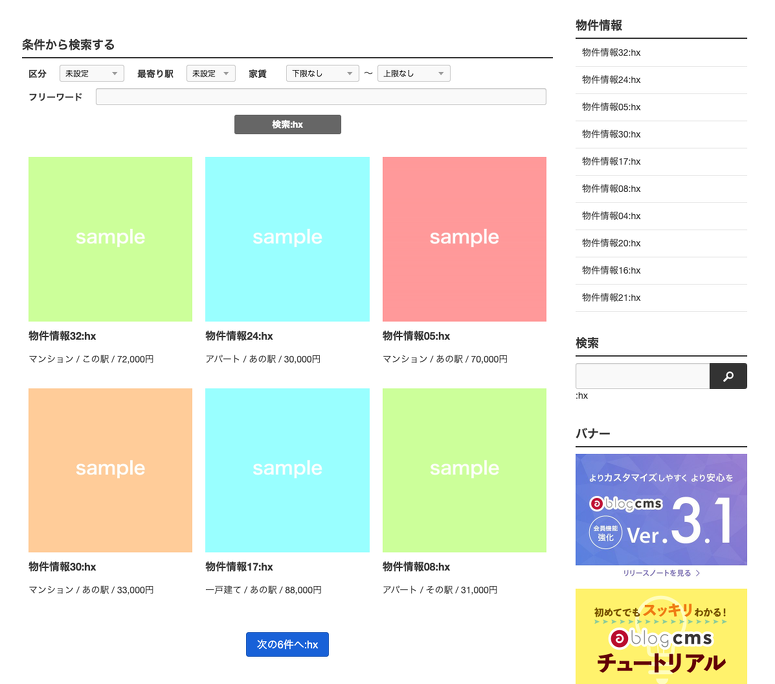This screenshot has height=684, width=775.
Task: Click the 物件情報08:hx title below the grid image
Action: [416, 567]
